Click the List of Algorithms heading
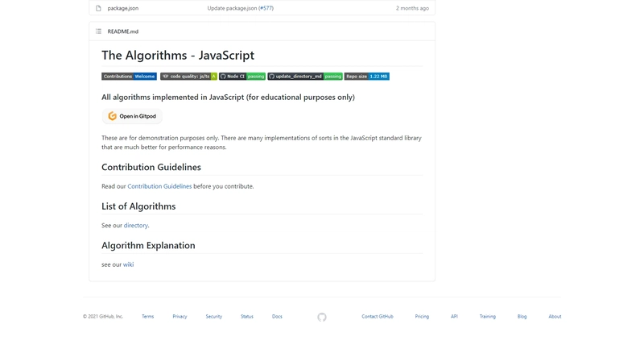This screenshot has height=341, width=644. pyautogui.click(x=138, y=206)
